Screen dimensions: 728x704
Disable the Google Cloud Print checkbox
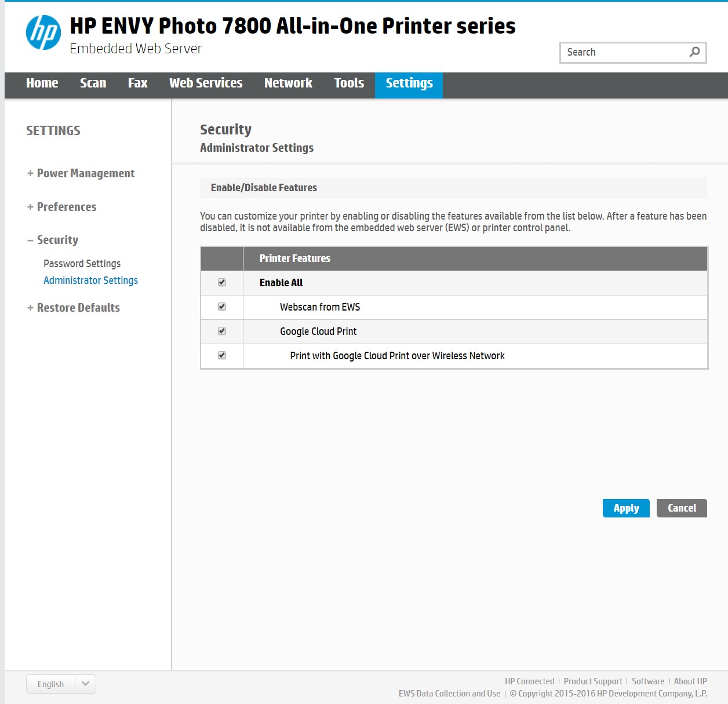point(222,331)
